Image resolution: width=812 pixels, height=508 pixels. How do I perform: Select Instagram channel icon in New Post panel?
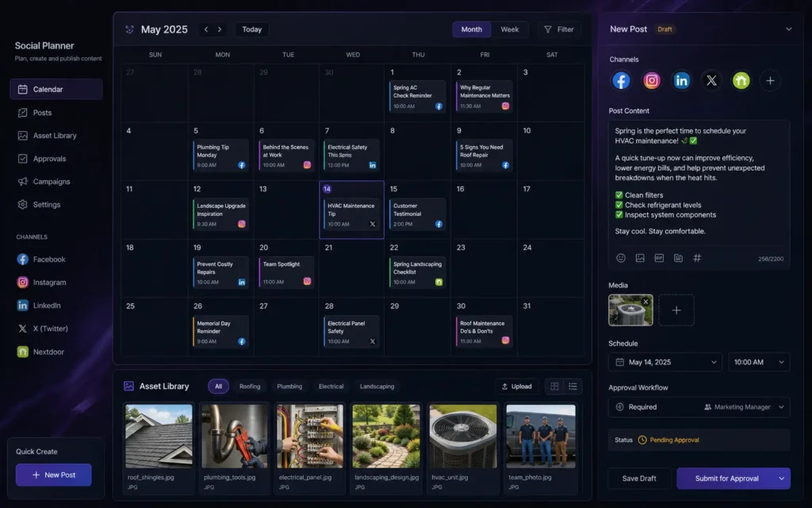(652, 81)
